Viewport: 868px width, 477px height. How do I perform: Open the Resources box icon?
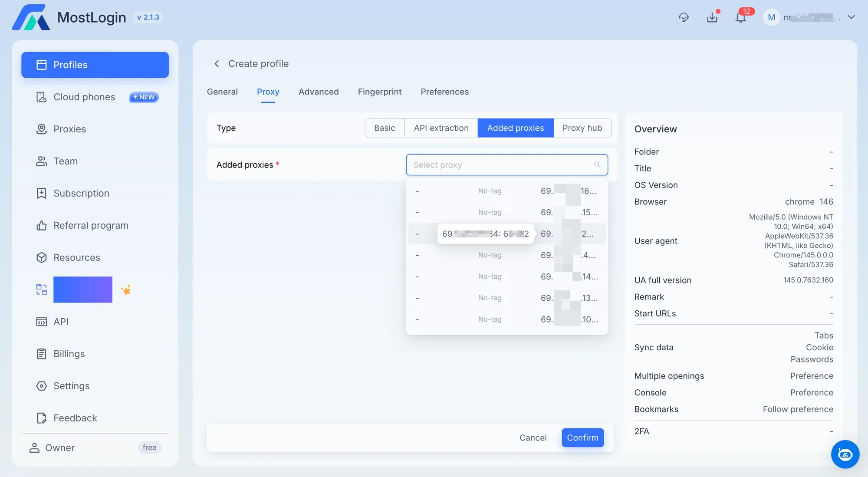(x=41, y=257)
